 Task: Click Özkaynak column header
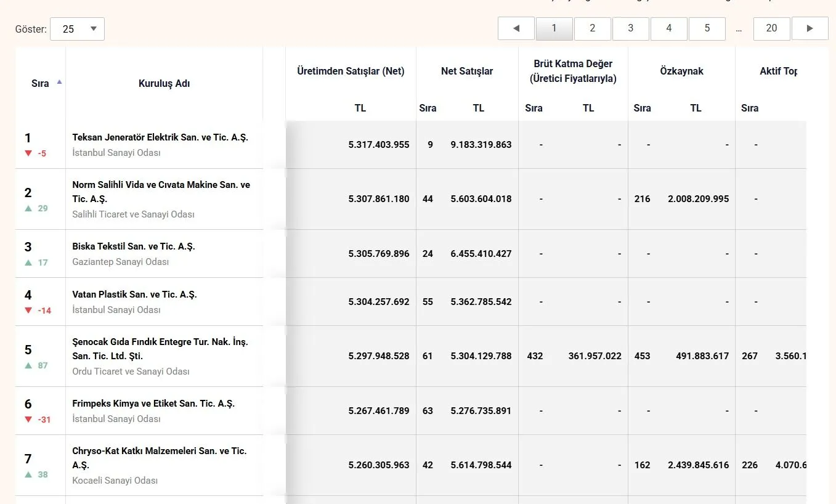681,71
